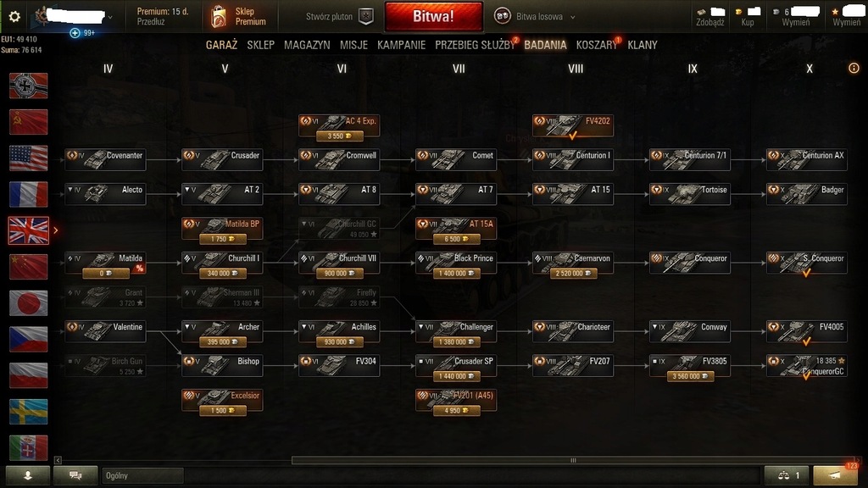Click the Ogólny chat input field
868x488 pixels.
pyautogui.click(x=142, y=475)
